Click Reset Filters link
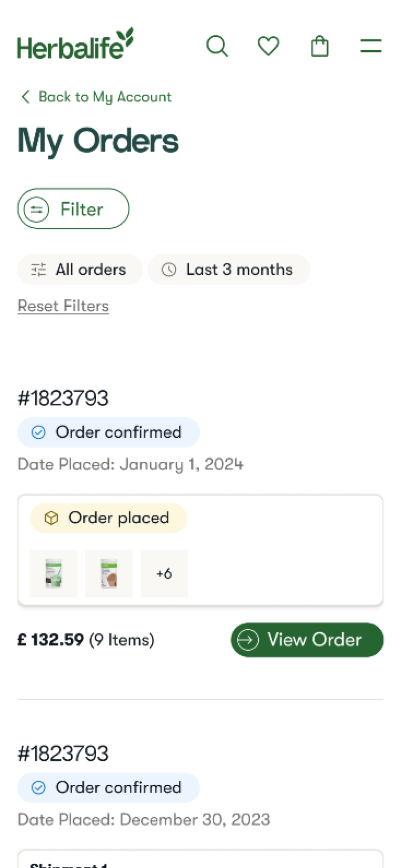 [63, 305]
